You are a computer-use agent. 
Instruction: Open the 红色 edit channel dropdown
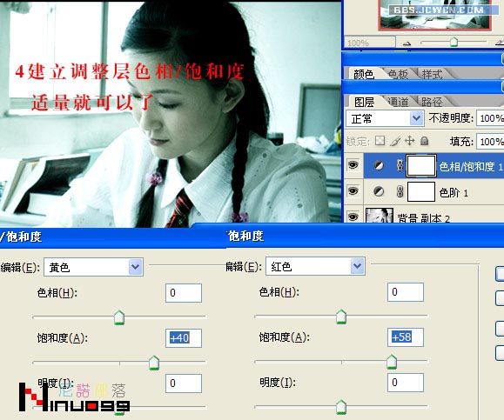click(x=358, y=266)
